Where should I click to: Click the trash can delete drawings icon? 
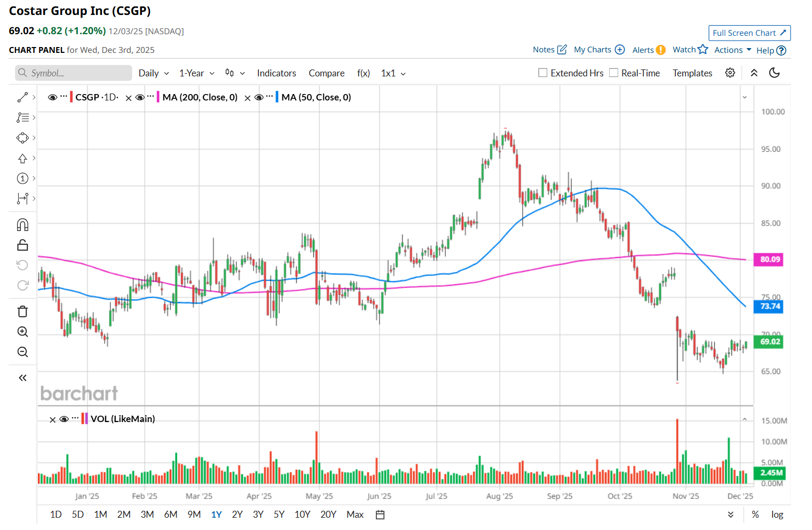click(x=22, y=311)
